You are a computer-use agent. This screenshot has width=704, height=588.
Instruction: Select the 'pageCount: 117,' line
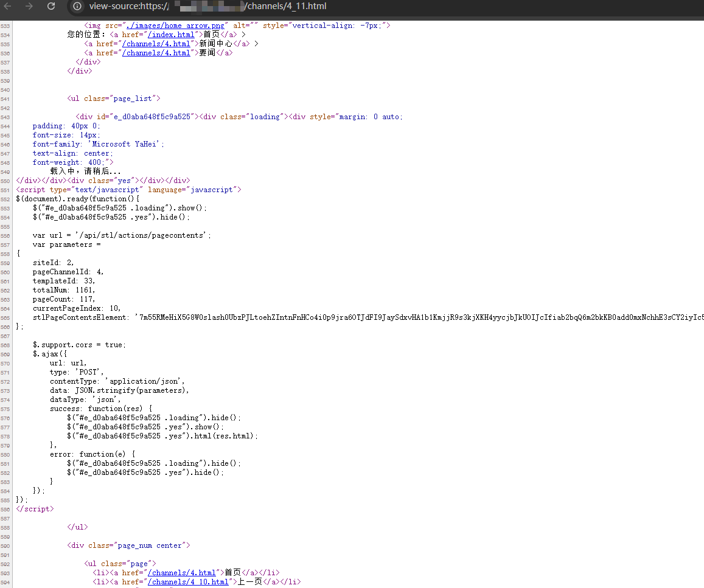tap(64, 299)
